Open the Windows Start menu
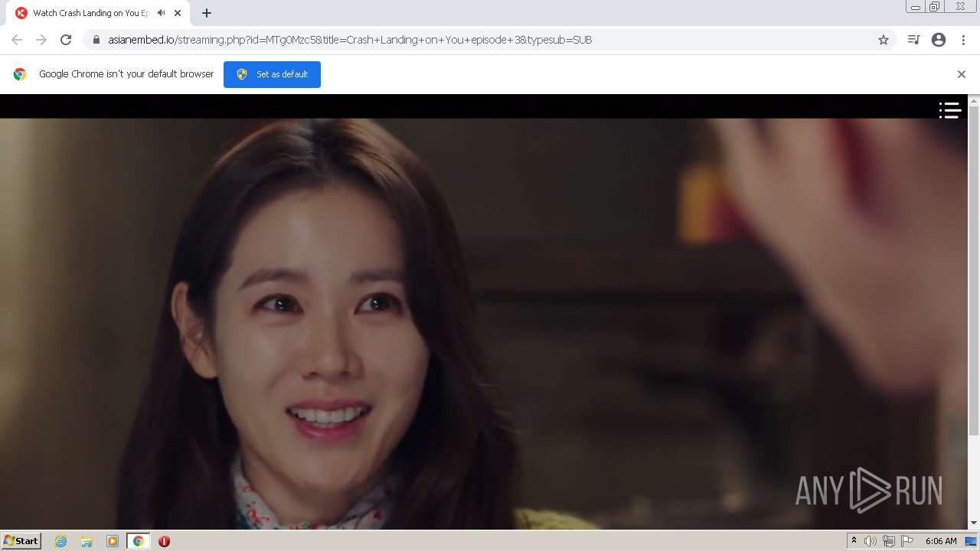The height and width of the screenshot is (551, 980). point(21,540)
